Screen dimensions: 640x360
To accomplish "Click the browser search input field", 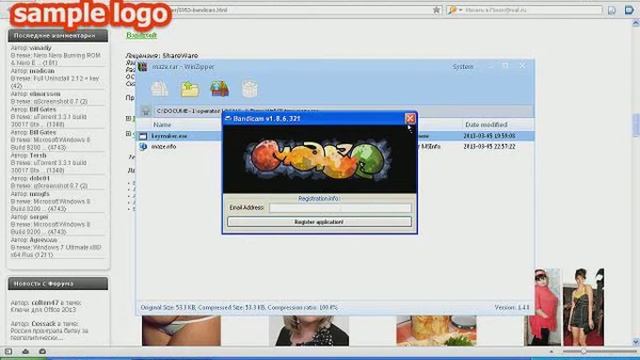I will point(533,10).
